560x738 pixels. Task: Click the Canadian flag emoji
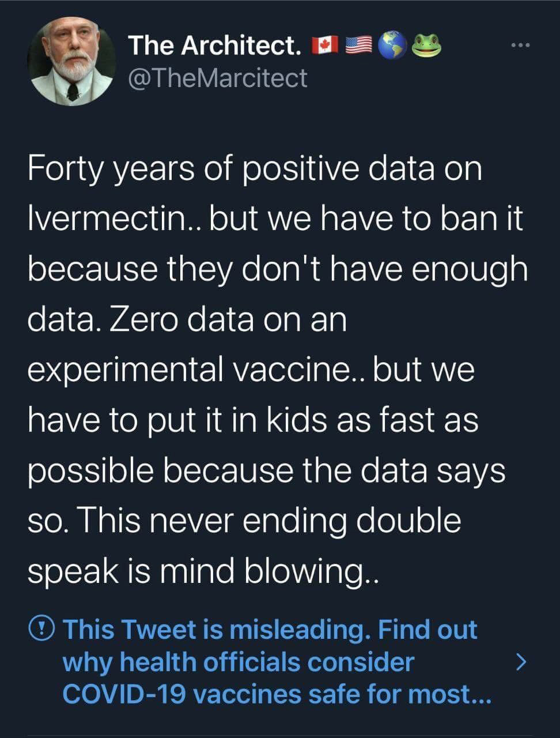325,46
